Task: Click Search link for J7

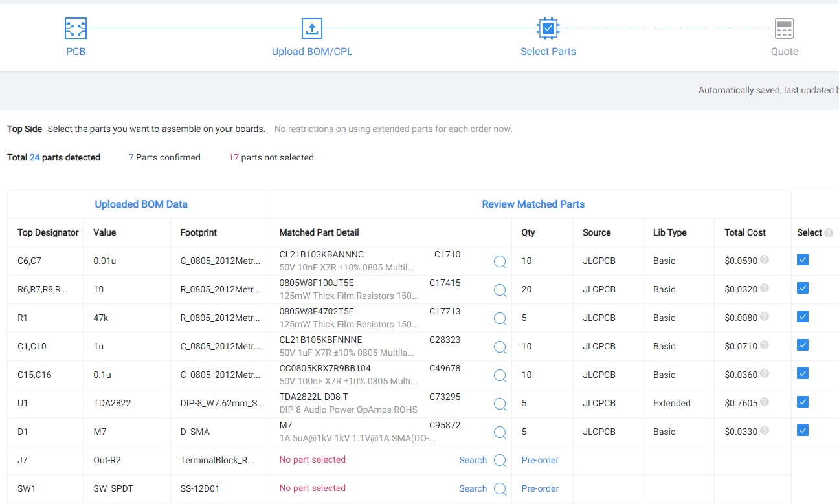Action: [473, 460]
